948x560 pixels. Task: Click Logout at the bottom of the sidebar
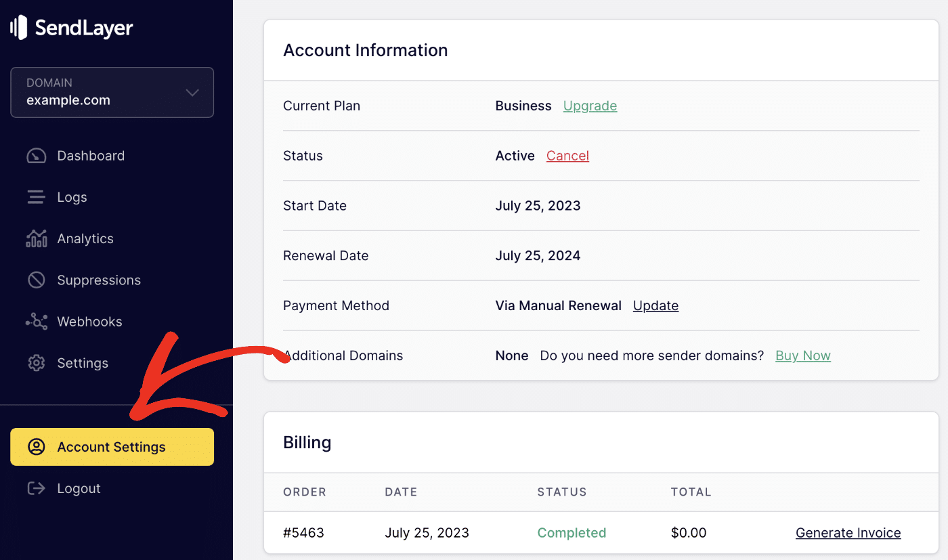79,488
